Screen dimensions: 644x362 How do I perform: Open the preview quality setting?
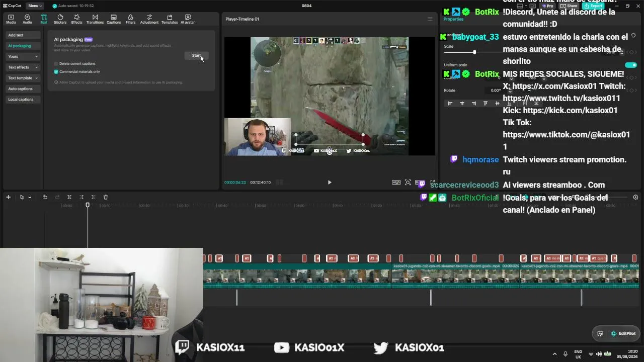(396, 183)
